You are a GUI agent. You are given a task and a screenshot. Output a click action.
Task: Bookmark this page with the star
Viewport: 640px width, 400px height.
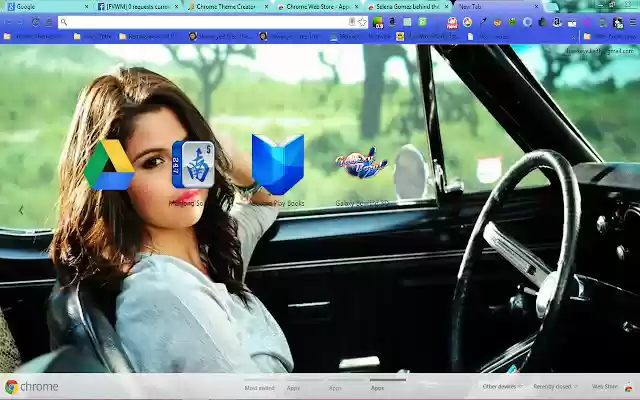pyautogui.click(x=362, y=22)
